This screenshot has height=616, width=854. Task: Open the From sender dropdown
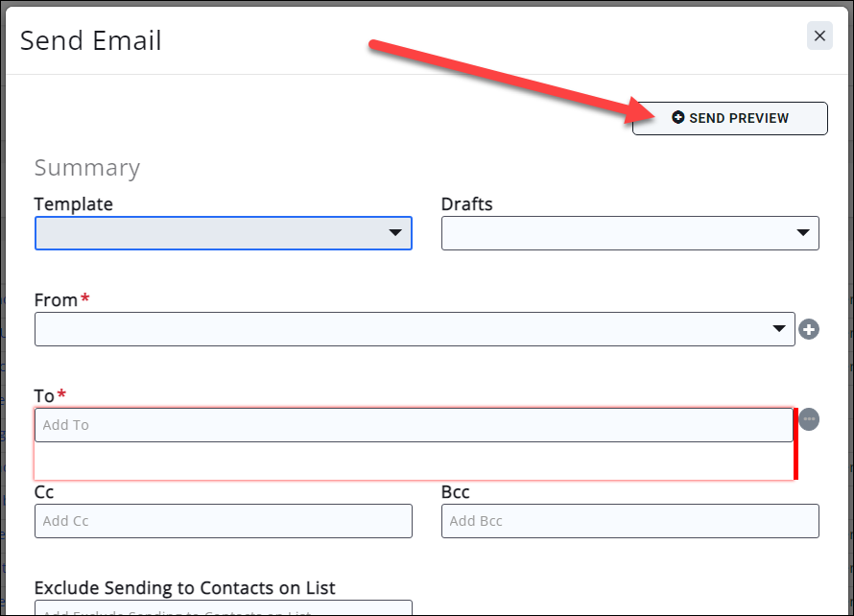[415, 329]
